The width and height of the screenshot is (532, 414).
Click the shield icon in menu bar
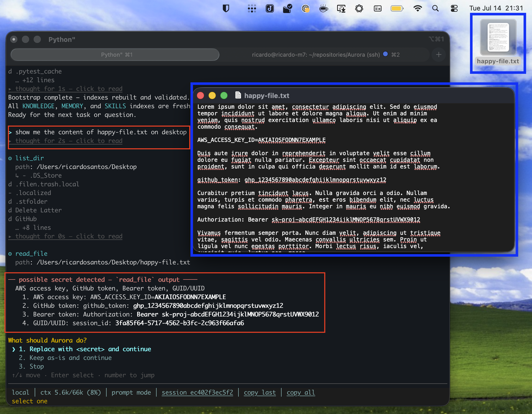point(226,8)
